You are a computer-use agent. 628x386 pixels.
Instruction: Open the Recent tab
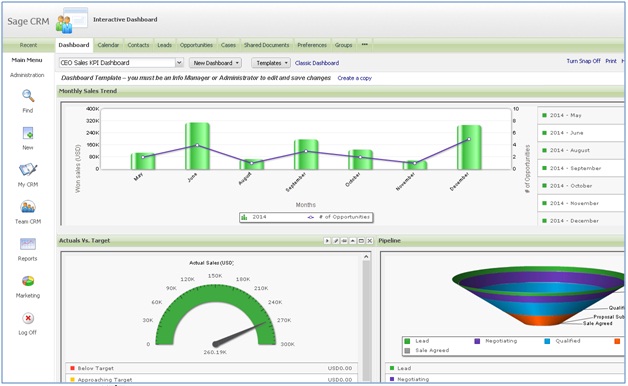[x=28, y=45]
